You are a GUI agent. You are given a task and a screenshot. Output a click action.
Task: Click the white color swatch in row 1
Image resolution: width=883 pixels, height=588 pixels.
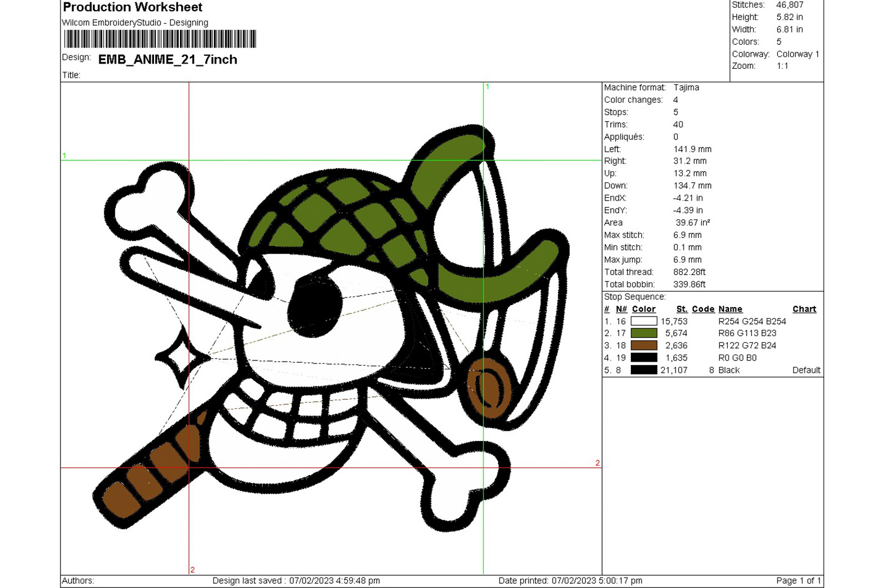(x=644, y=321)
